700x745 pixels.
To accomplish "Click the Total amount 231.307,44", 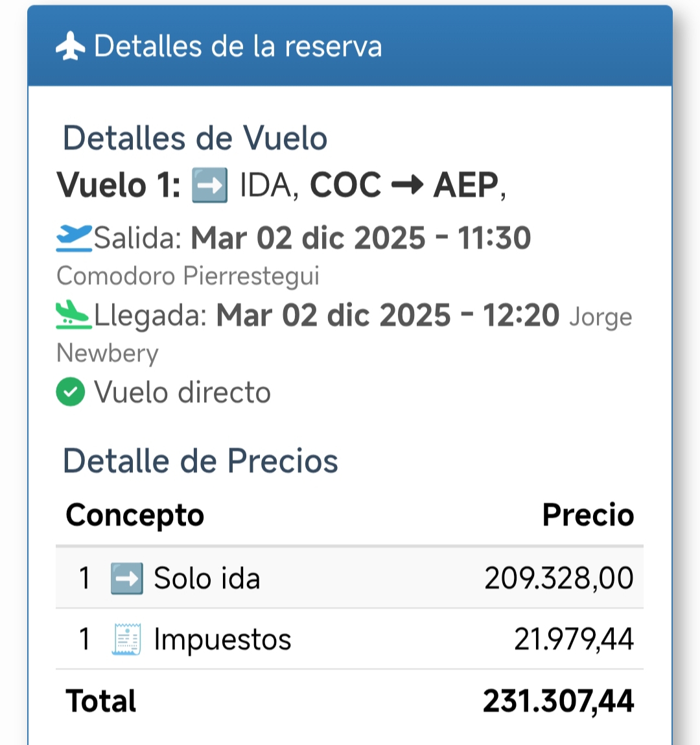I will pyautogui.click(x=558, y=702).
